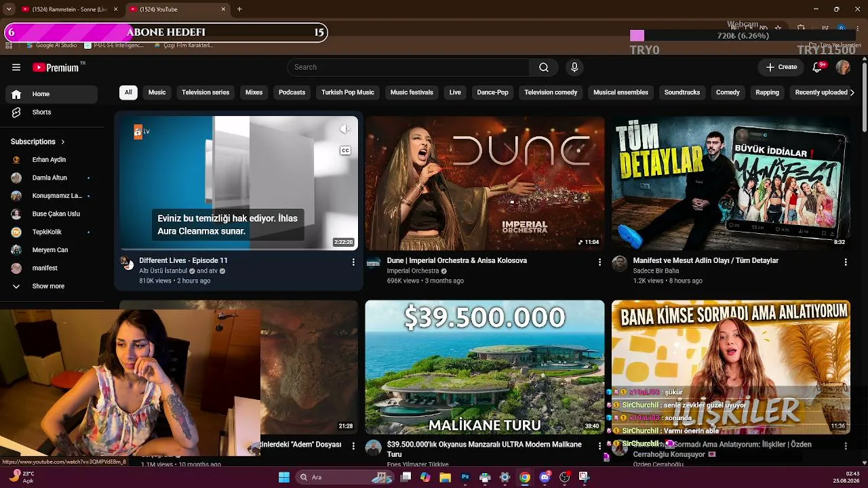Open the Erhan Aydin subscription channel

point(52,160)
